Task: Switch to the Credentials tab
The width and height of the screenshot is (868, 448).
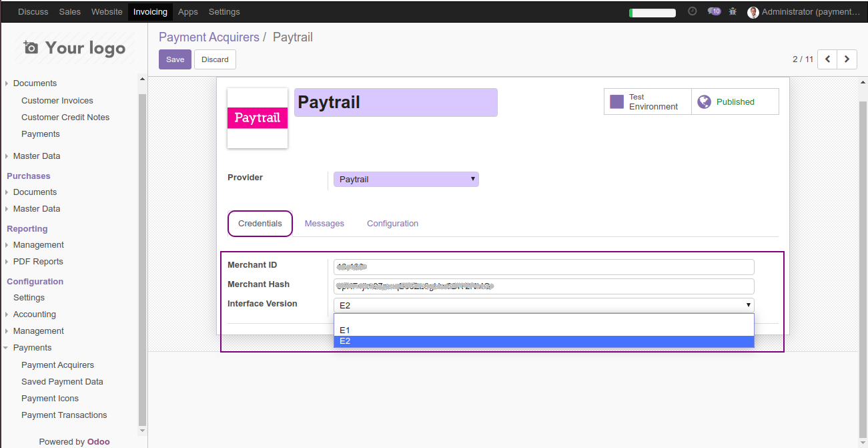Action: [260, 224]
